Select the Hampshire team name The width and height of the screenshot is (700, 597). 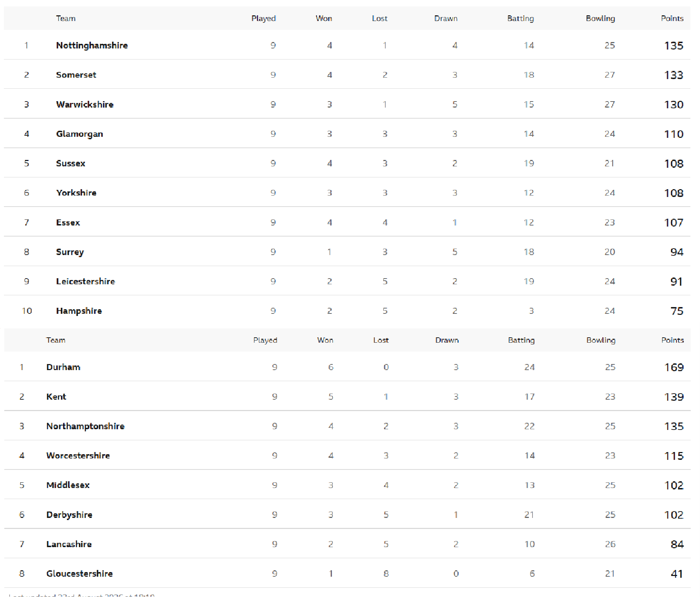[79, 311]
